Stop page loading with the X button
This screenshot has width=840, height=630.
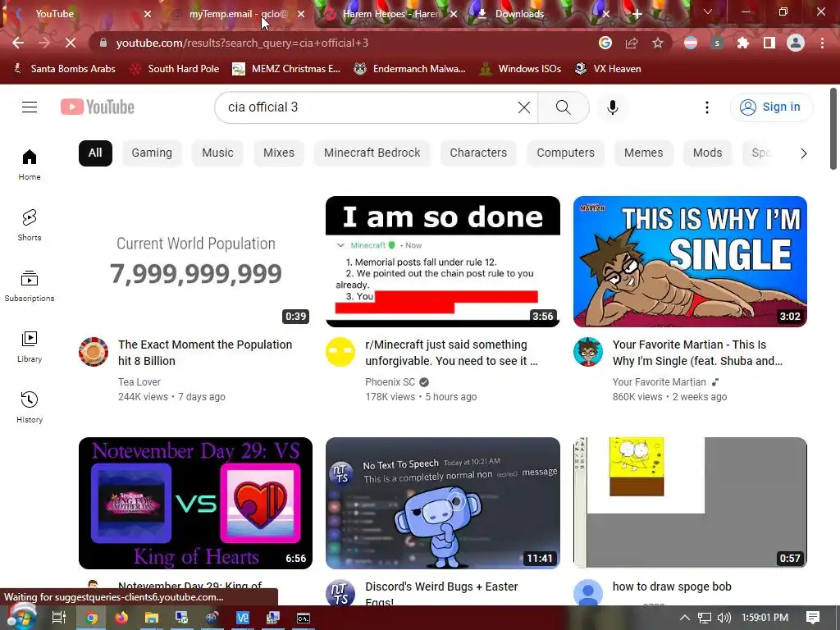pos(71,43)
